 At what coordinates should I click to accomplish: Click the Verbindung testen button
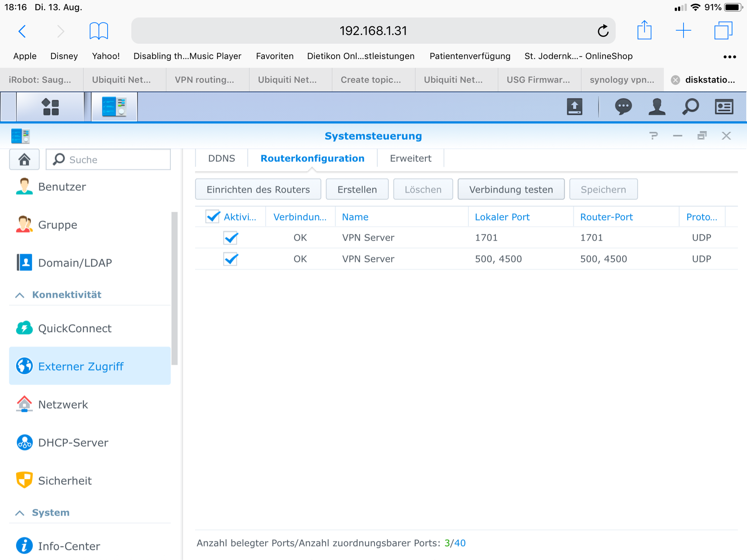(x=511, y=189)
